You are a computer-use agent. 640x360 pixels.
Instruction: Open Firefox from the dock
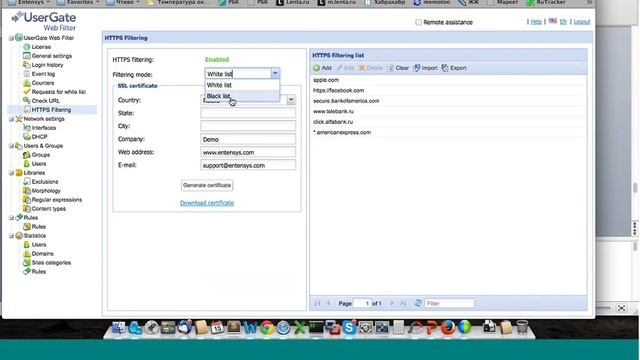pyautogui.click(x=448, y=327)
